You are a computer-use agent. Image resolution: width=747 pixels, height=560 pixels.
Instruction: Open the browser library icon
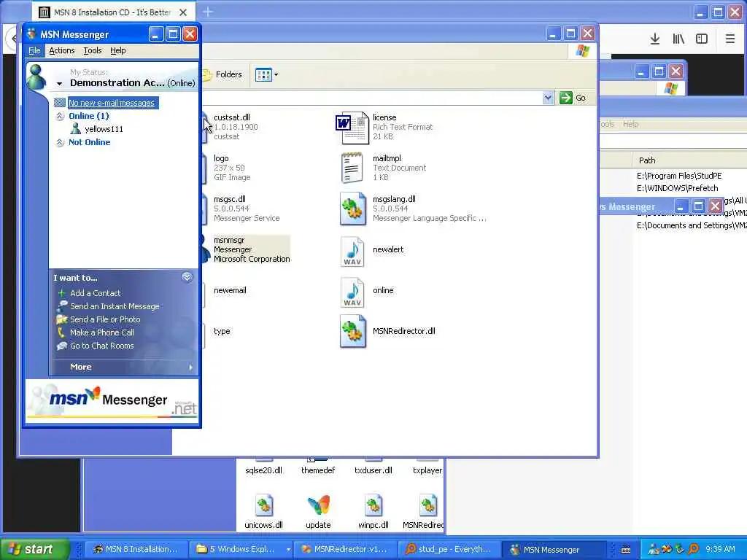point(678,39)
